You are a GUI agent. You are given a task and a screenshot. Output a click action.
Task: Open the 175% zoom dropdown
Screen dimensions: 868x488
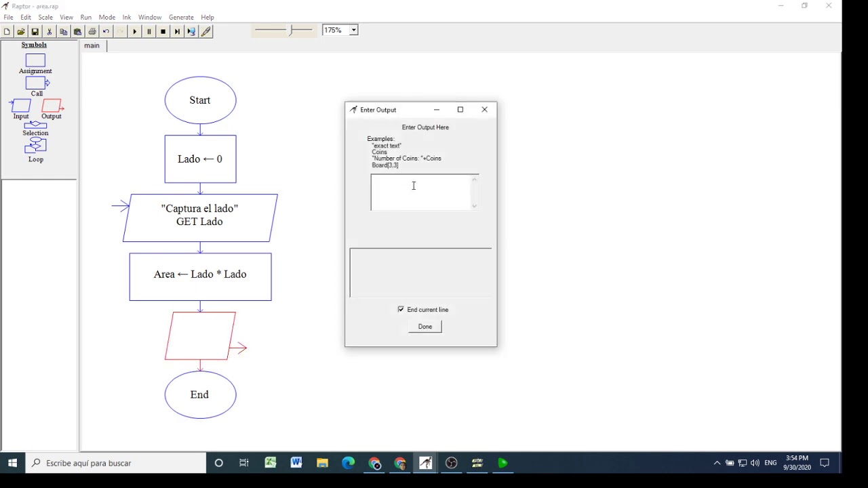coord(353,30)
